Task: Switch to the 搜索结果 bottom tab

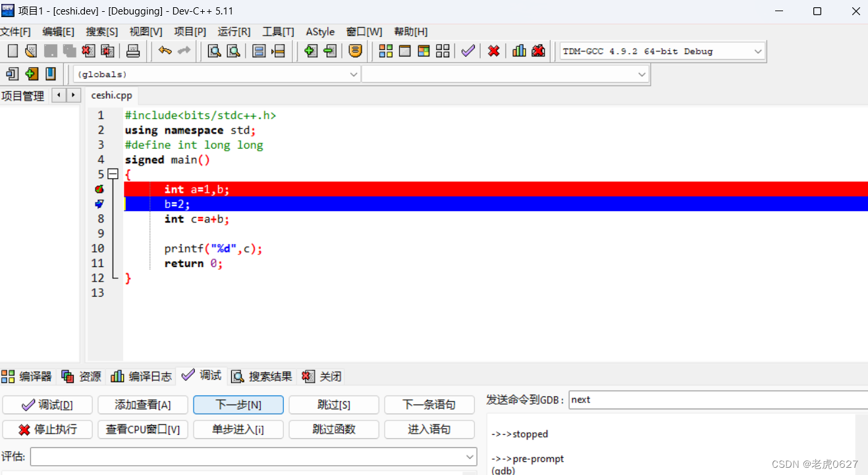Action: [x=262, y=376]
